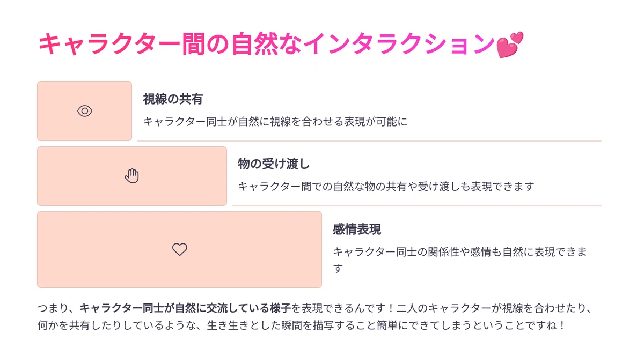Click the second summary line starting 何かを共有

point(301,325)
